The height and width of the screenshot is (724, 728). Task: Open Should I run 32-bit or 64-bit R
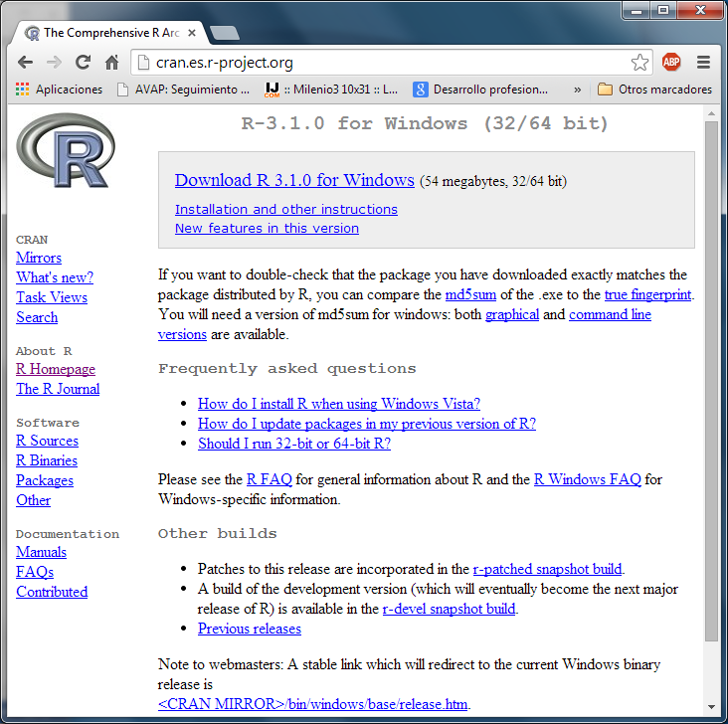(x=294, y=444)
